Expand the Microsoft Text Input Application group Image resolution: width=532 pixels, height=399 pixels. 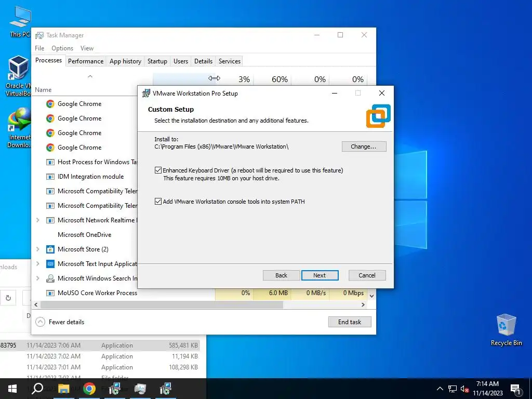coord(38,264)
